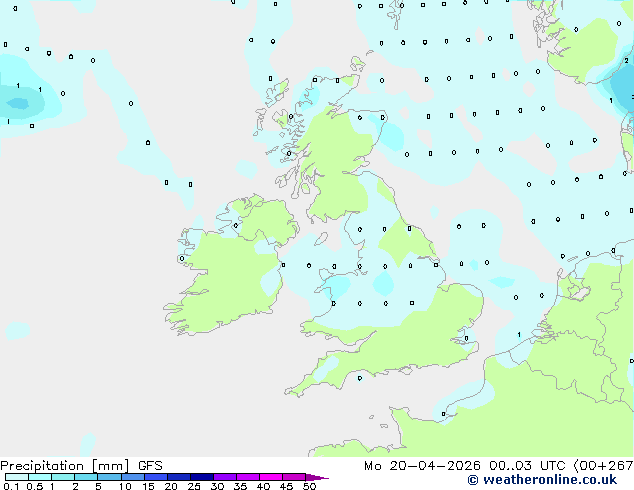Pick the 15–20 mm blue legend swatch
This screenshot has height=490, width=634.
click(x=156, y=477)
